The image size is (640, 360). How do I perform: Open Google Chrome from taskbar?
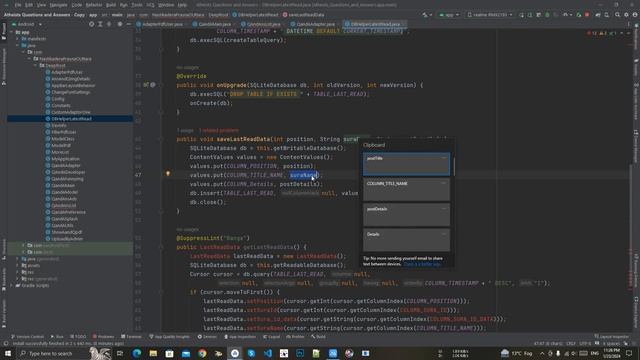[202, 353]
